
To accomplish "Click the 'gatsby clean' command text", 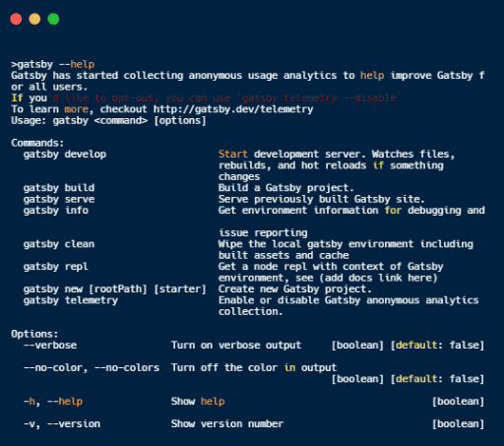I will pos(59,244).
